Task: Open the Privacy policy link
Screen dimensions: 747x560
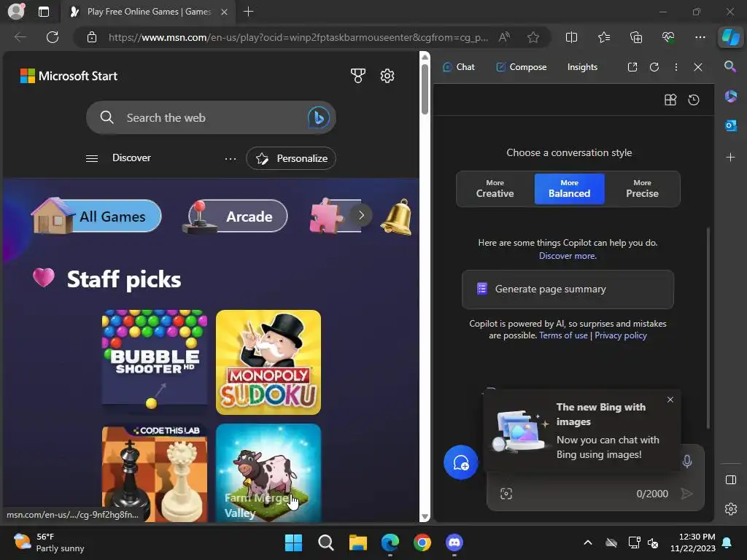Action: coord(620,335)
